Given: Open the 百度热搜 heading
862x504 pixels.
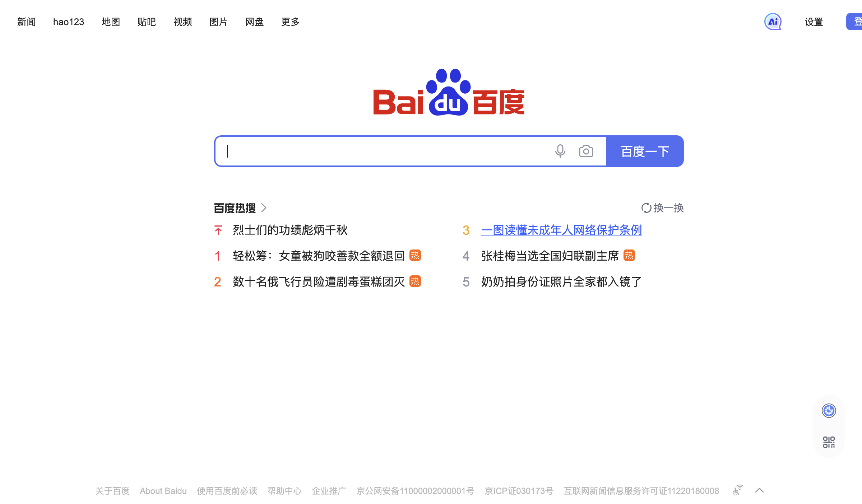Looking at the screenshot, I should (x=235, y=208).
